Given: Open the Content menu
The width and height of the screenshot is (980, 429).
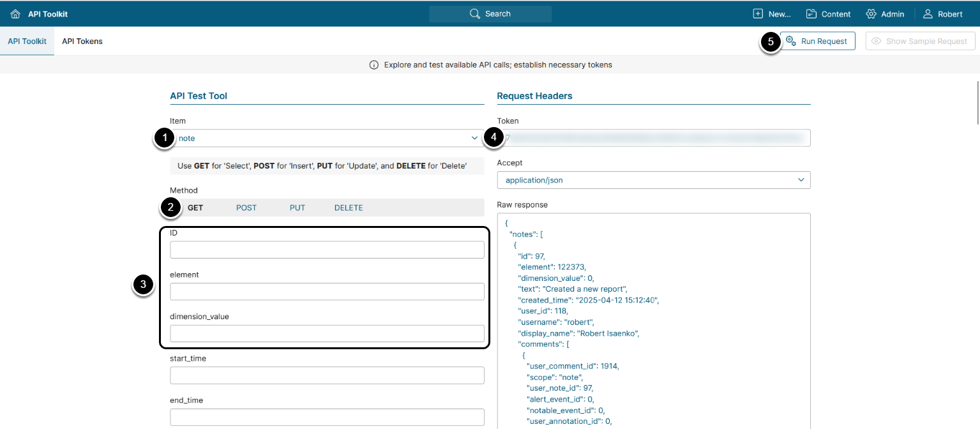Looking at the screenshot, I should click(x=828, y=13).
